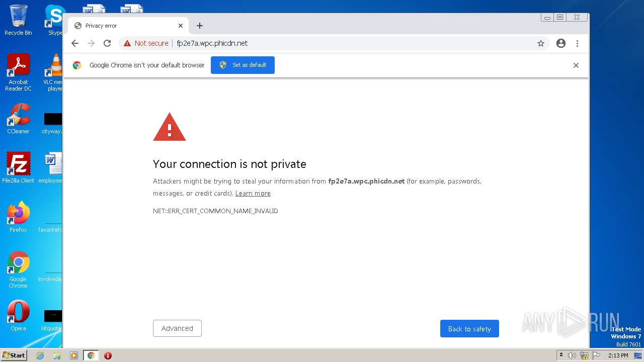Open Internet Explorer from taskbar
644x362 pixels.
[40, 355]
